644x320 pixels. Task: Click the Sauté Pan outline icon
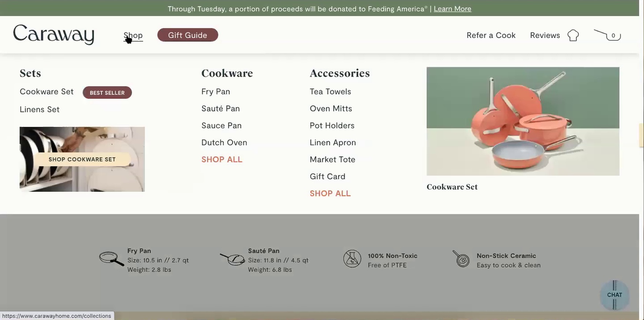click(x=232, y=259)
